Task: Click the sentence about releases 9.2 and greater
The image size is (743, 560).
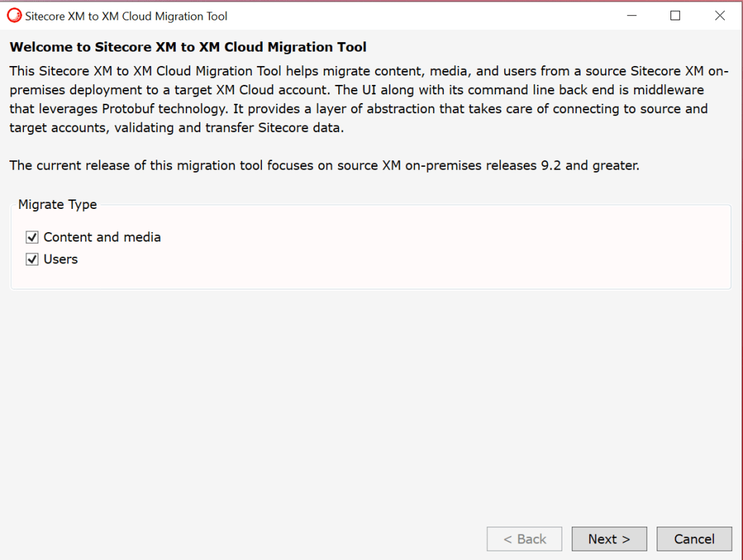Action: [324, 165]
